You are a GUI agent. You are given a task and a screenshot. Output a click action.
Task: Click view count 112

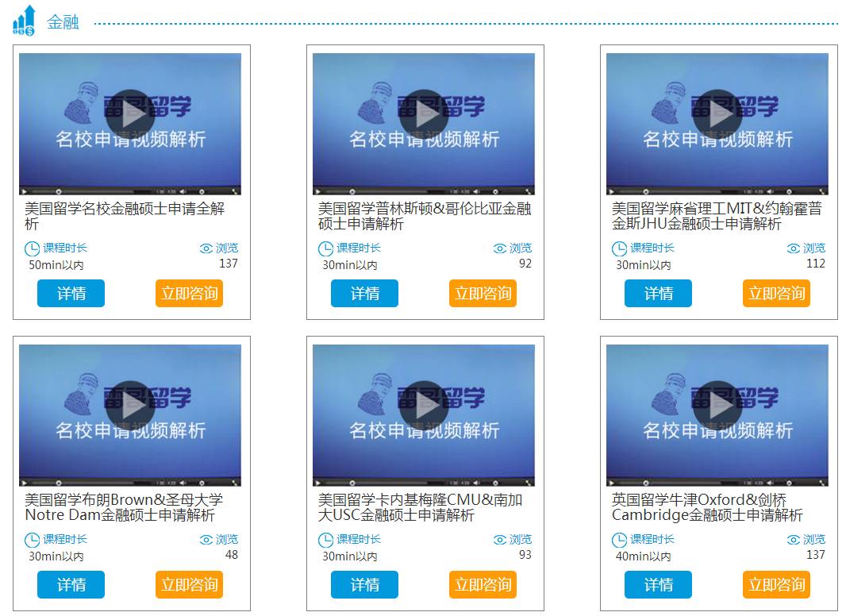(x=815, y=264)
